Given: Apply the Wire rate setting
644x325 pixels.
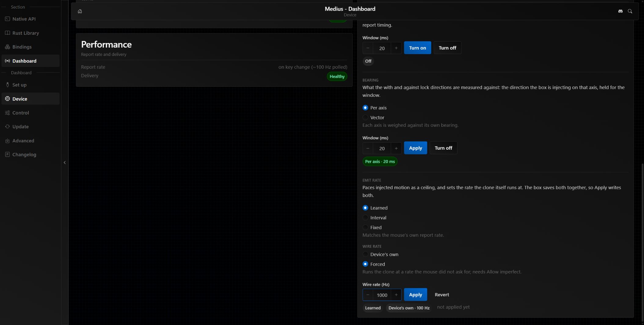Looking at the screenshot, I should [x=415, y=295].
